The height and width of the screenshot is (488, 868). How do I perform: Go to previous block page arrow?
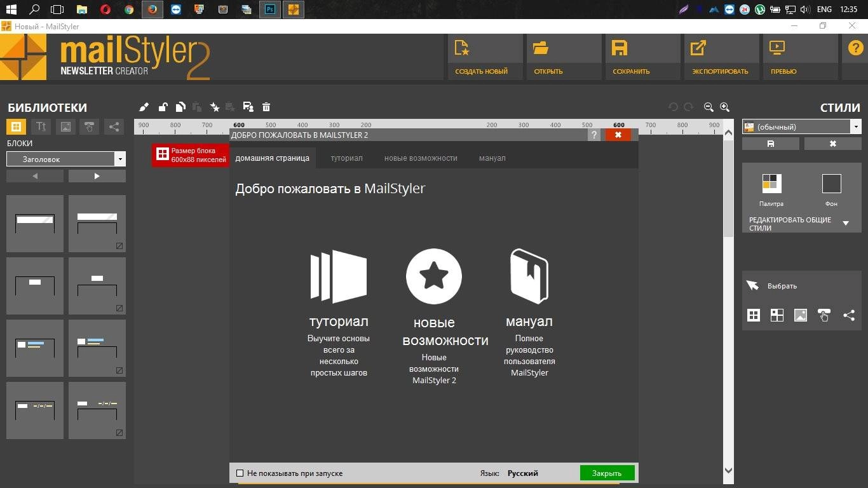pyautogui.click(x=35, y=175)
